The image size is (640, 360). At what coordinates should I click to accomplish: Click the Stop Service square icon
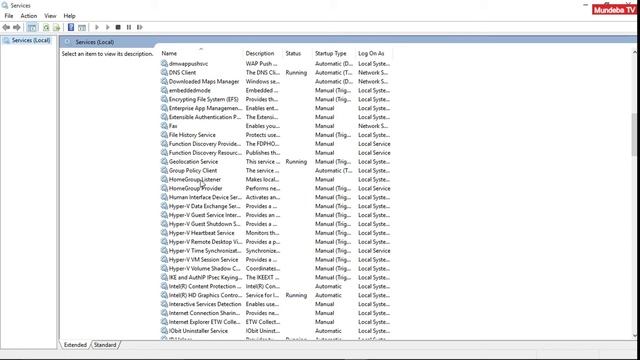point(118,27)
